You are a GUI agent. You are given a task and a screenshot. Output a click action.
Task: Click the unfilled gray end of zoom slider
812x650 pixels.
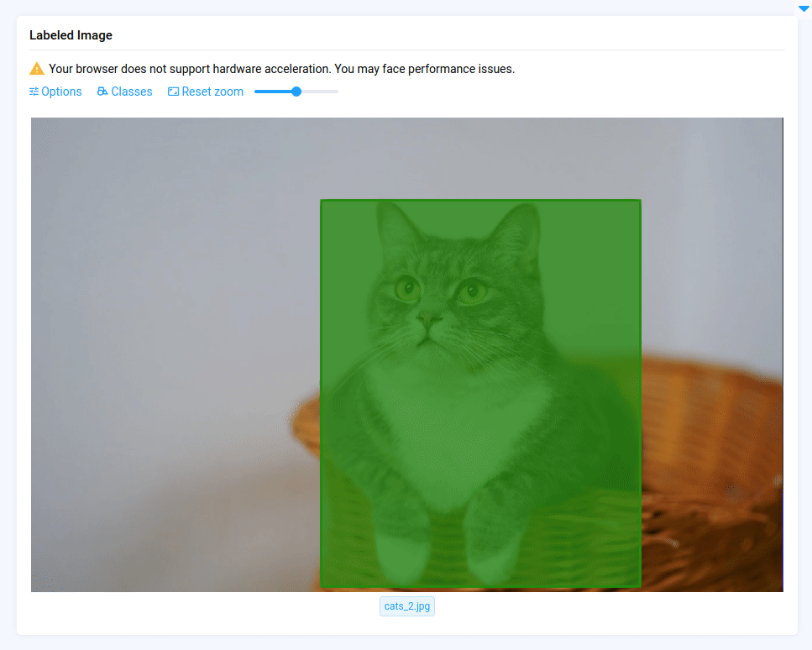coord(320,92)
